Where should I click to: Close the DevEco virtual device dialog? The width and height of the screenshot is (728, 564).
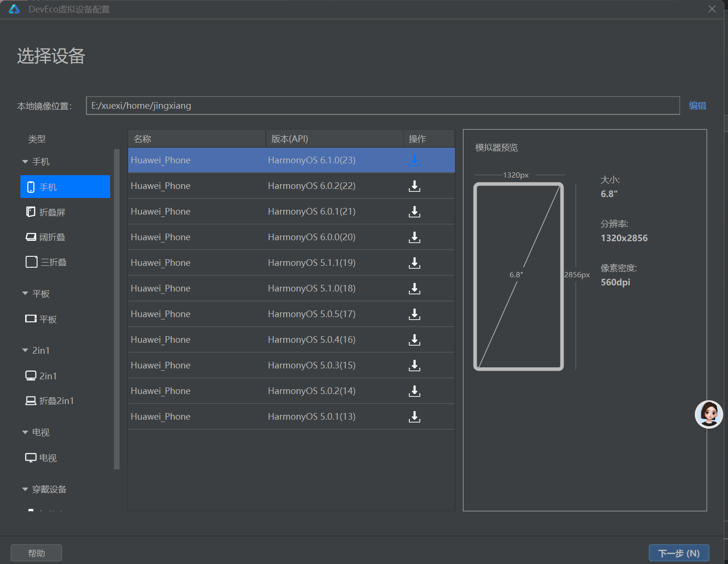click(712, 9)
